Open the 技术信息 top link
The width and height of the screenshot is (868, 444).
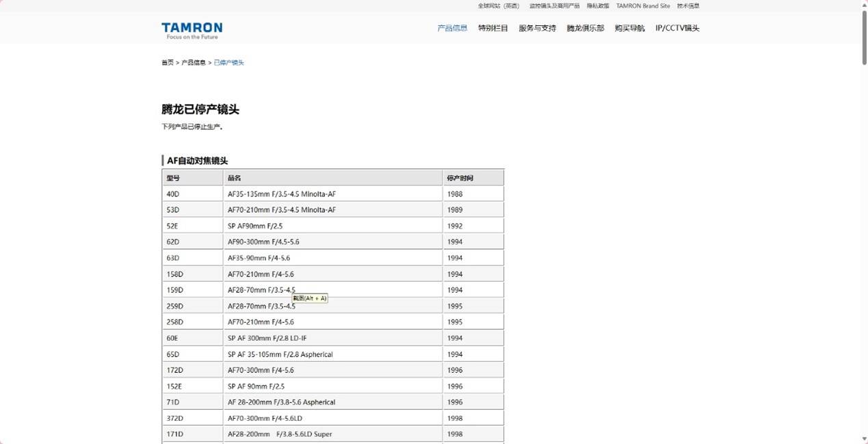tap(688, 6)
